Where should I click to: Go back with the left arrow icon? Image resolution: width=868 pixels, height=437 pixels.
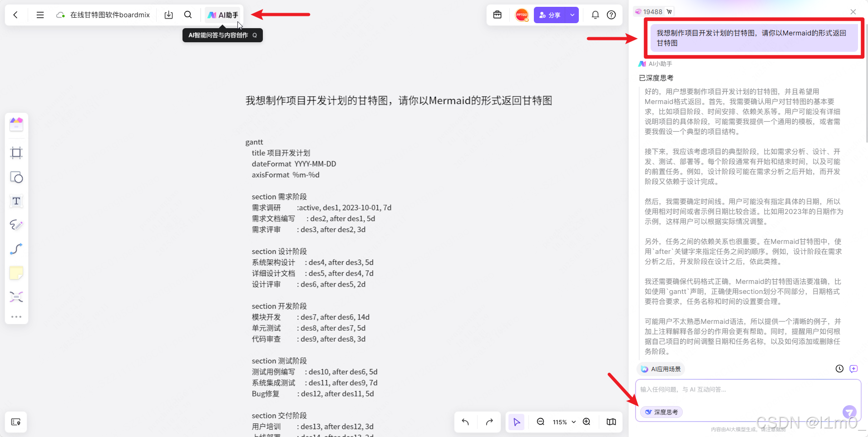tap(16, 15)
